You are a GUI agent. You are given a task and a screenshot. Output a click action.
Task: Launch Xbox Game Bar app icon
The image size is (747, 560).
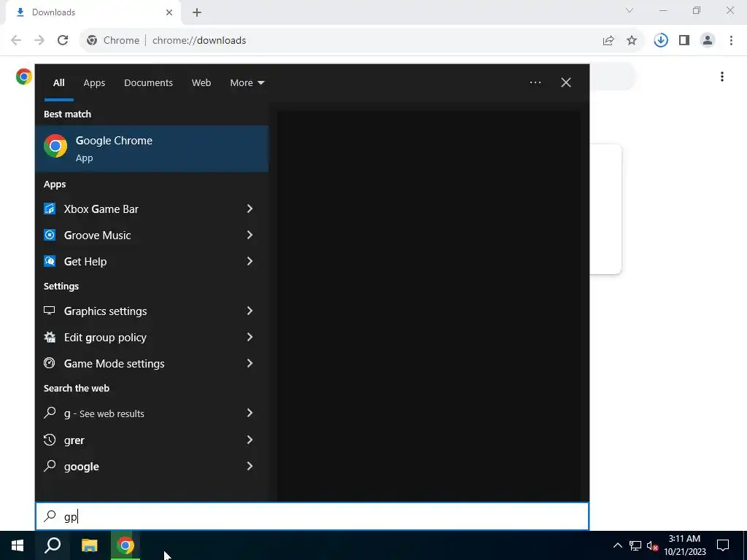click(x=50, y=209)
